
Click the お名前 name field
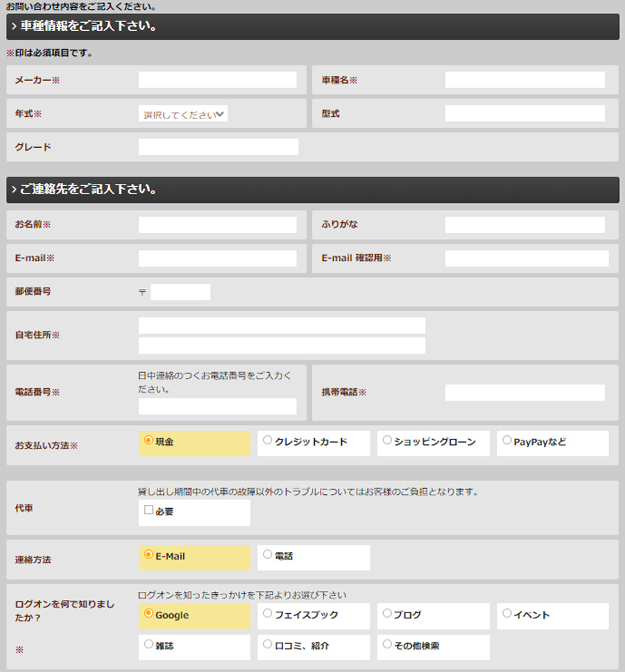pyautogui.click(x=218, y=225)
